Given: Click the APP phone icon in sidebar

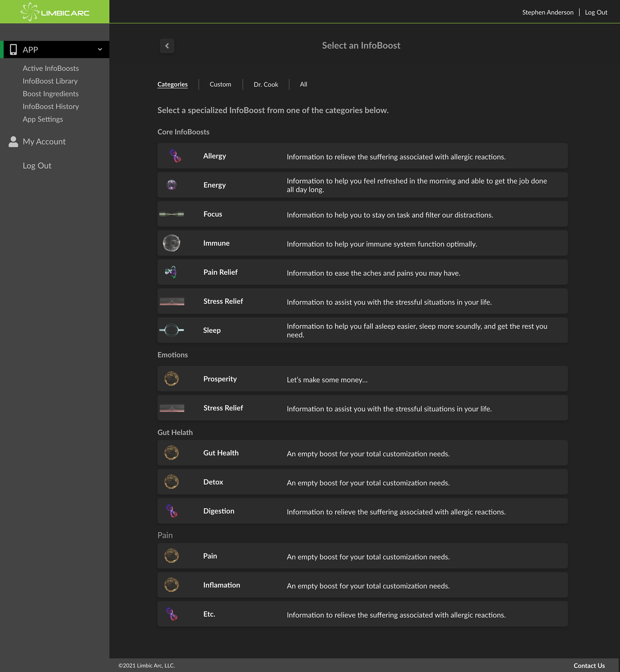Looking at the screenshot, I should [x=13, y=49].
